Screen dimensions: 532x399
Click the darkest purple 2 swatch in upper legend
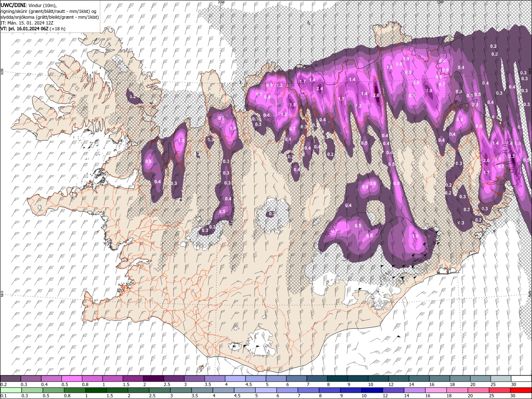[153, 379]
